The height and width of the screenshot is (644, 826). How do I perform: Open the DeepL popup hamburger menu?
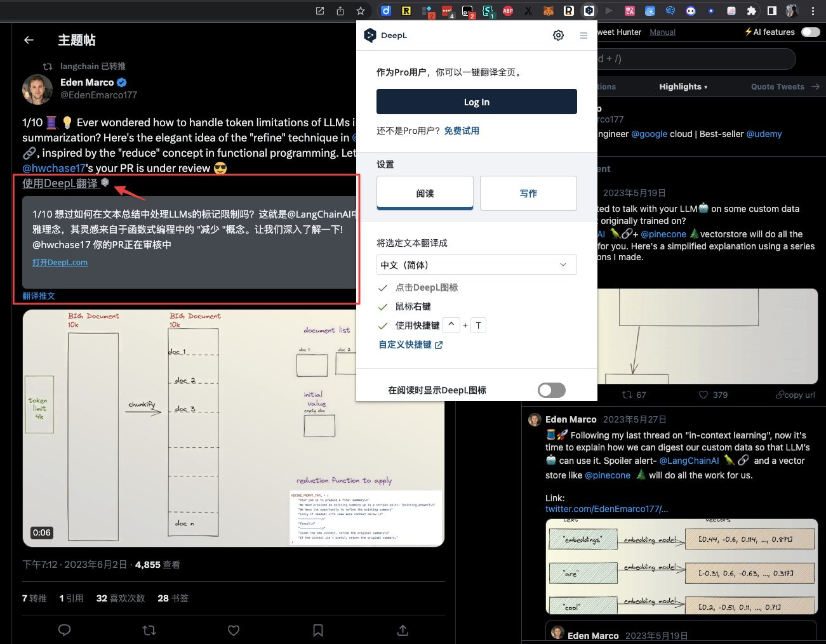583,36
